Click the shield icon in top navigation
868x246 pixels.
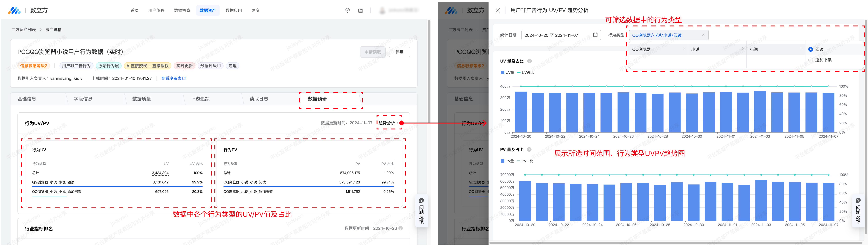347,10
